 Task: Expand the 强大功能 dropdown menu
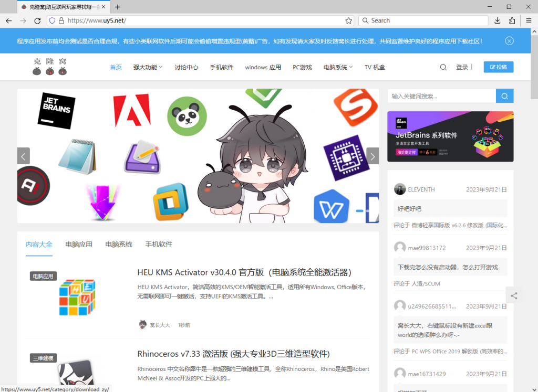pyautogui.click(x=148, y=67)
